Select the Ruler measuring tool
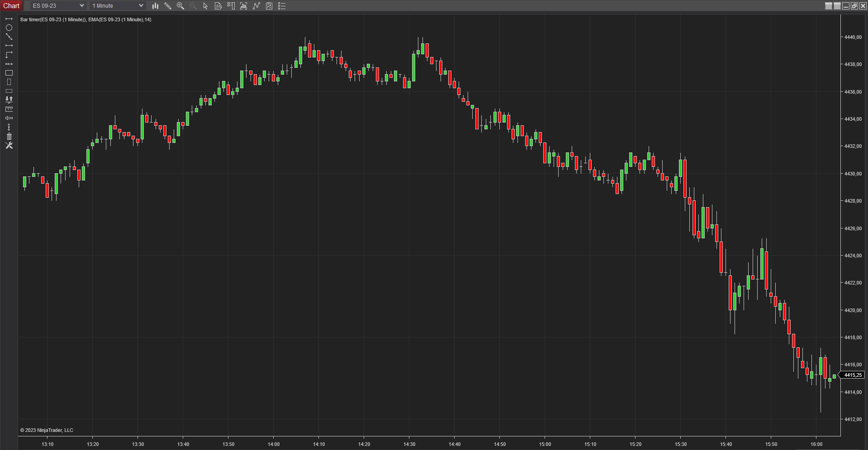The image size is (868, 450). [x=9, y=109]
